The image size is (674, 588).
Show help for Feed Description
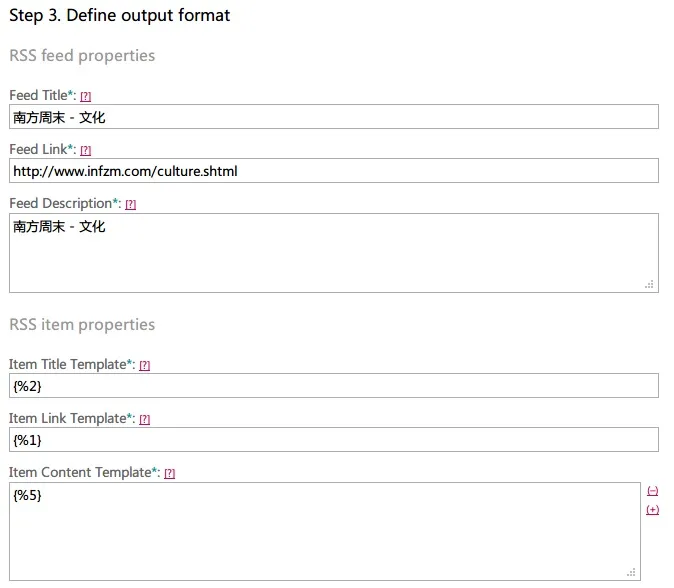coord(130,204)
